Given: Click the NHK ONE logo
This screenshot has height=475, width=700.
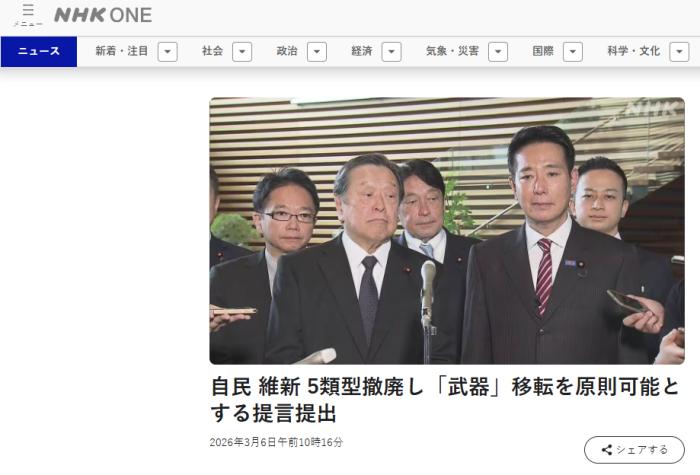Looking at the screenshot, I should pyautogui.click(x=103, y=15).
